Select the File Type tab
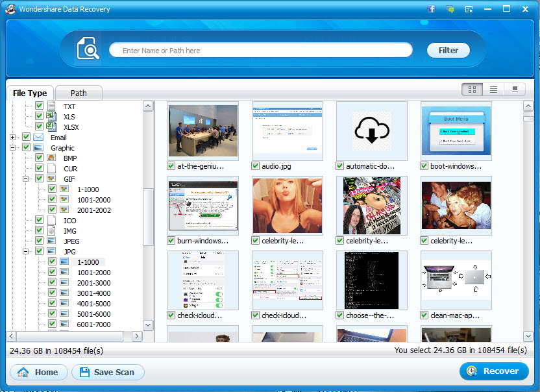Screen dimensions: 540x392 tap(30, 93)
